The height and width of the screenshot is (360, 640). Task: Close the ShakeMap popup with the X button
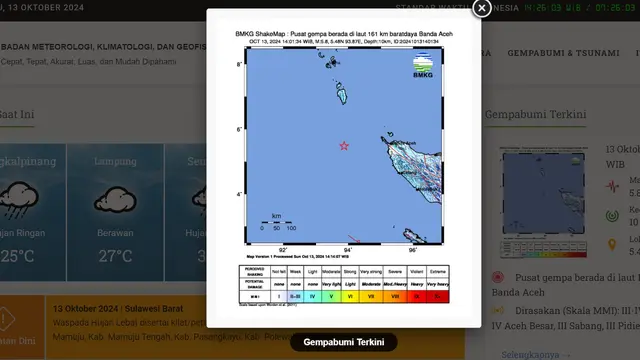tap(482, 8)
